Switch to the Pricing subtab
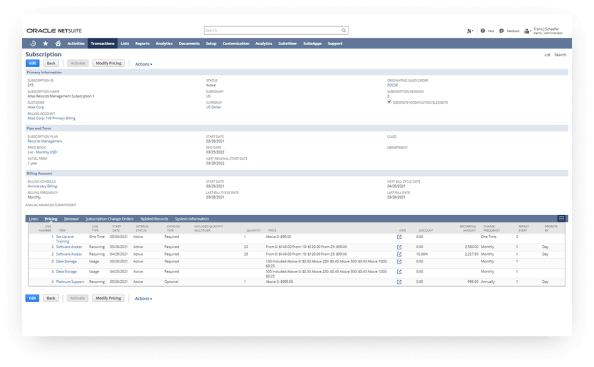This screenshot has width=594, height=367. coord(51,219)
